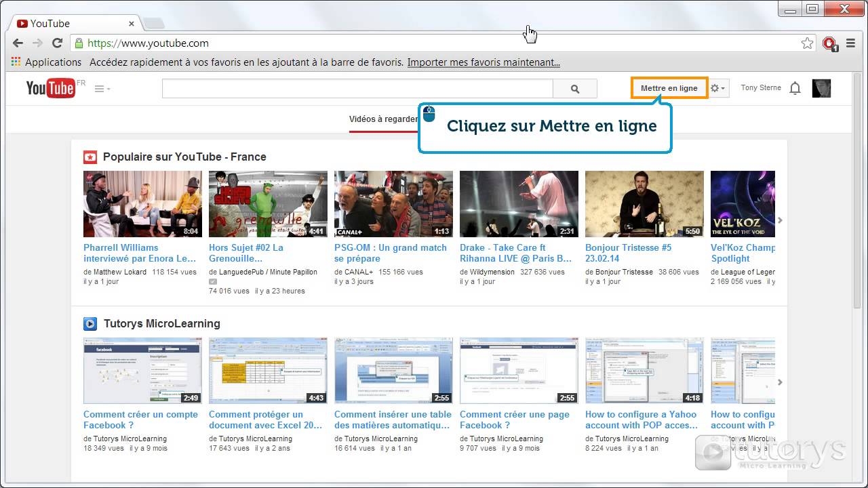Image resolution: width=868 pixels, height=488 pixels.
Task: Open Comment créer une page Facebook thumbnail
Action: 519,371
